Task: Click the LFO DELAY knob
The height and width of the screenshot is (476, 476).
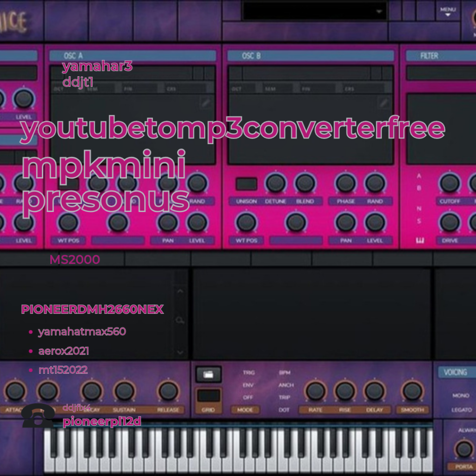Action: 374,390
